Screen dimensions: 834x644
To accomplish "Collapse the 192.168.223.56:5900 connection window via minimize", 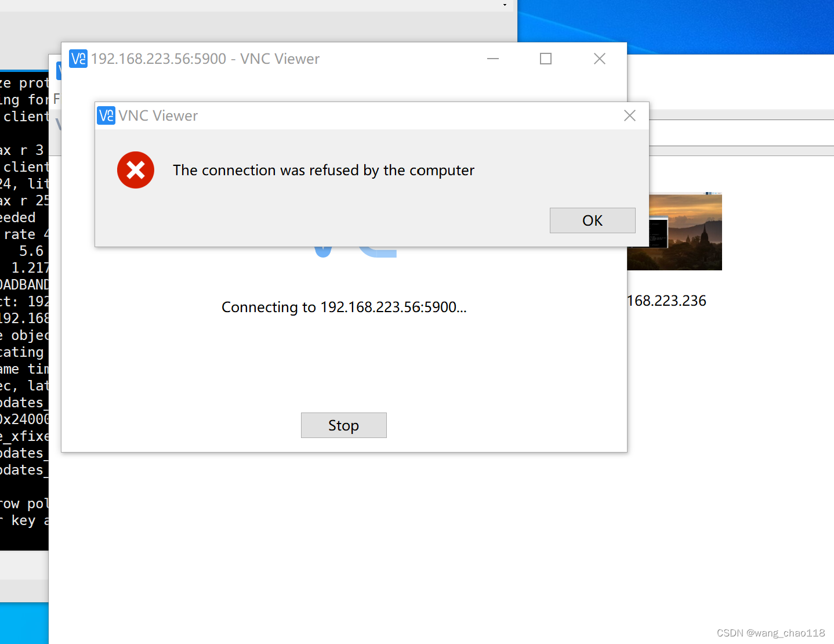I will 492,59.
